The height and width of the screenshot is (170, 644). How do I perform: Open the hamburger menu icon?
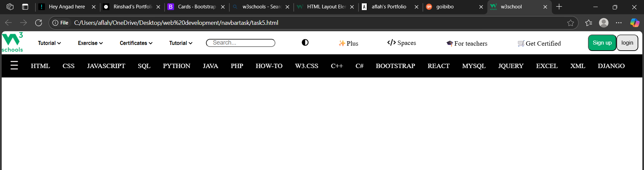click(14, 65)
